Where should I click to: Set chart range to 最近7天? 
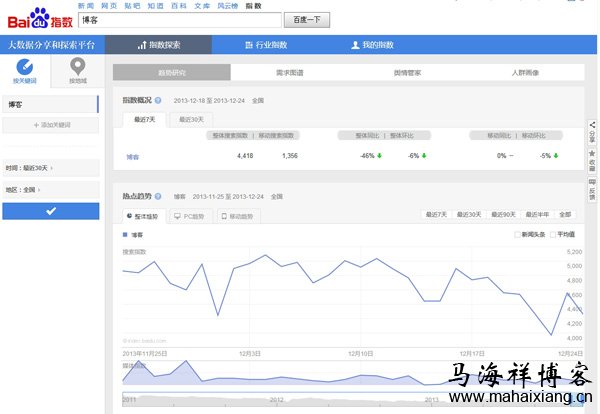436,214
